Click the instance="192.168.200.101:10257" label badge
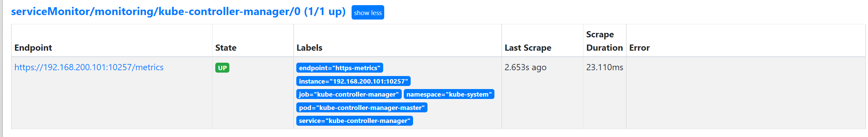 coord(353,81)
